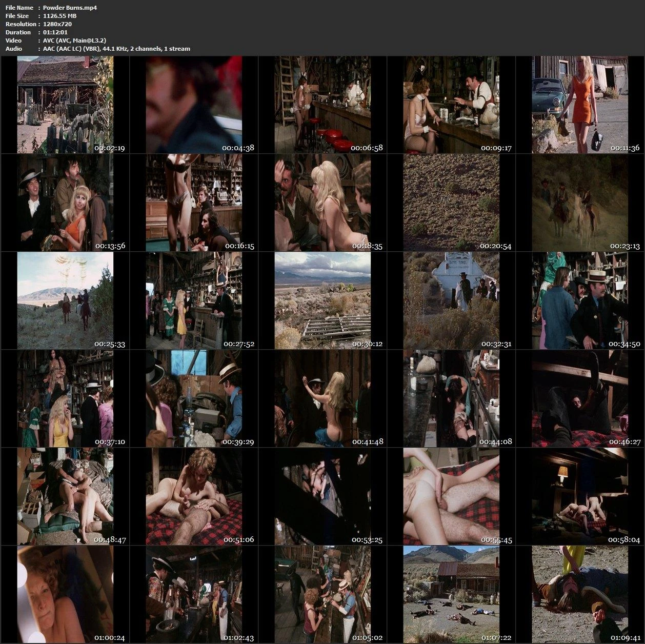645x644 pixels.
Task: Open the final thumbnail at 01:09:41
Action: click(580, 594)
